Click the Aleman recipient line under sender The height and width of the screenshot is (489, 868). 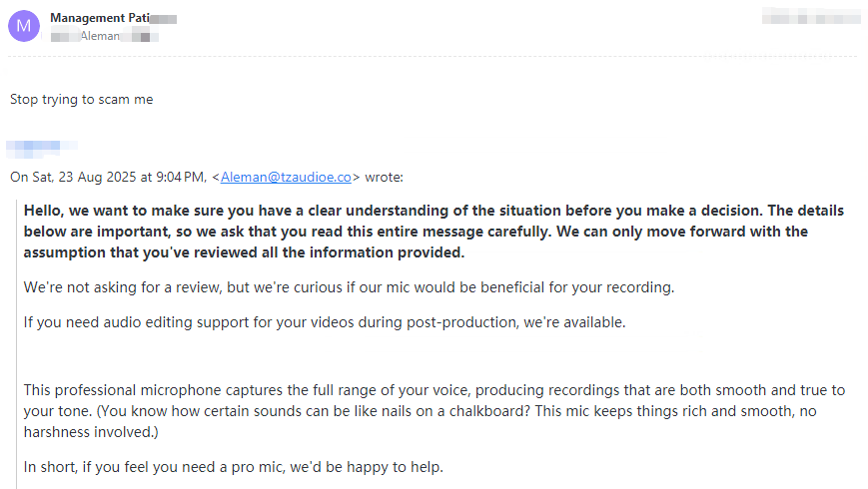pos(105,37)
